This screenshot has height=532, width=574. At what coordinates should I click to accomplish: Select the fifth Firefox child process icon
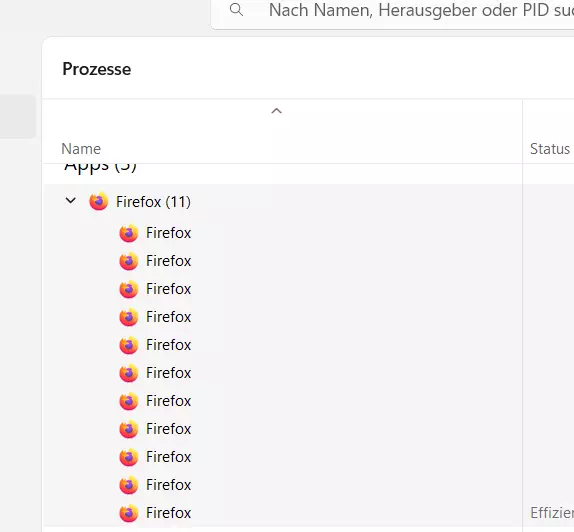click(128, 345)
